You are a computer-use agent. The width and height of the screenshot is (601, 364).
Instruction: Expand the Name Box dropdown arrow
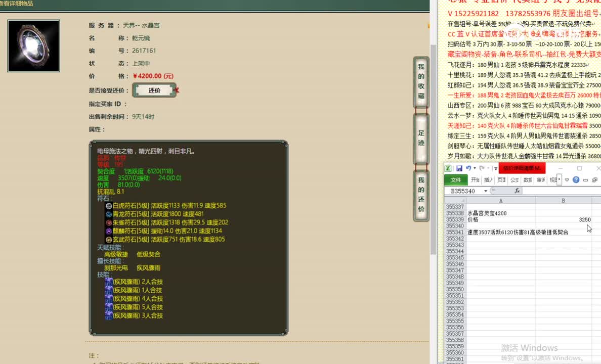click(x=486, y=191)
